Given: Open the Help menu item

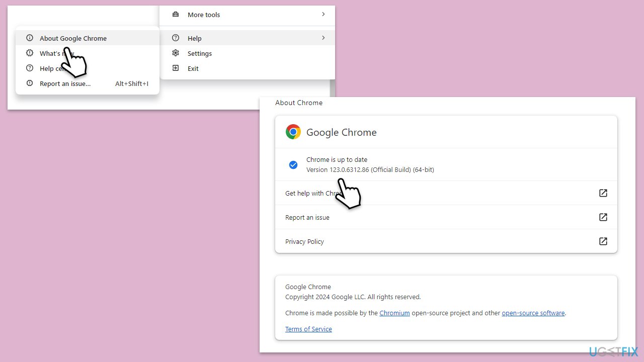Looking at the screenshot, I should (x=247, y=38).
